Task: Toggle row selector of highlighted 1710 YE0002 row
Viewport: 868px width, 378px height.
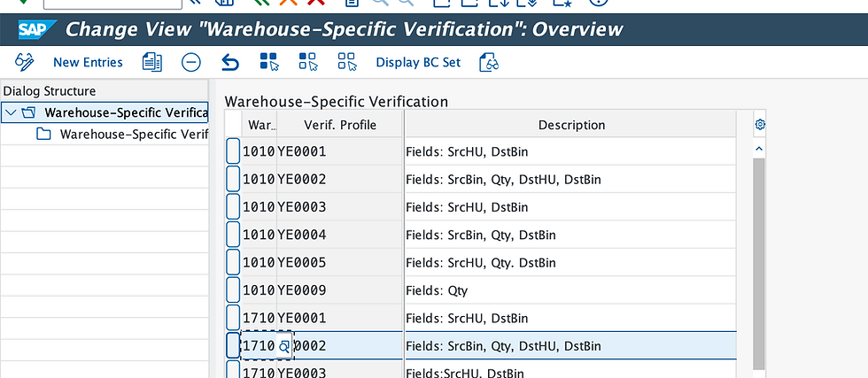Action: point(233,346)
